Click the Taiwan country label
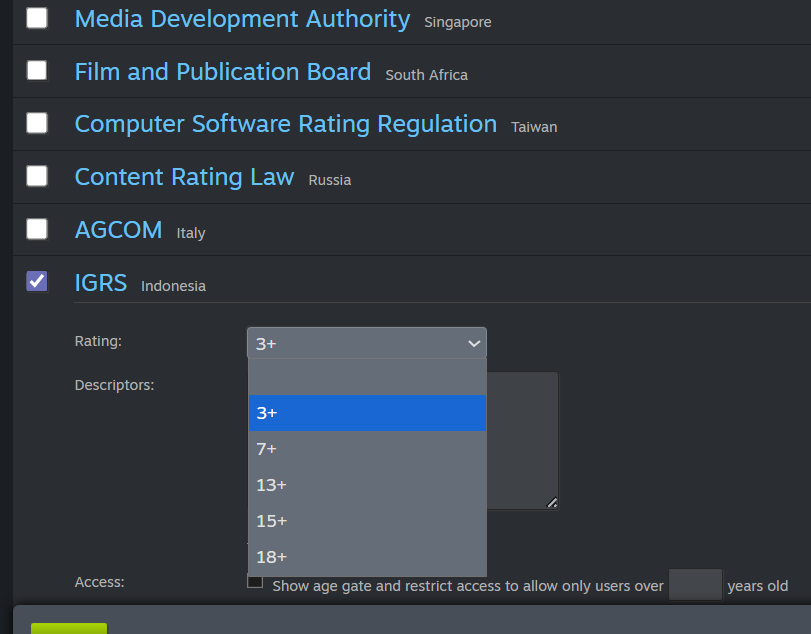 534,127
